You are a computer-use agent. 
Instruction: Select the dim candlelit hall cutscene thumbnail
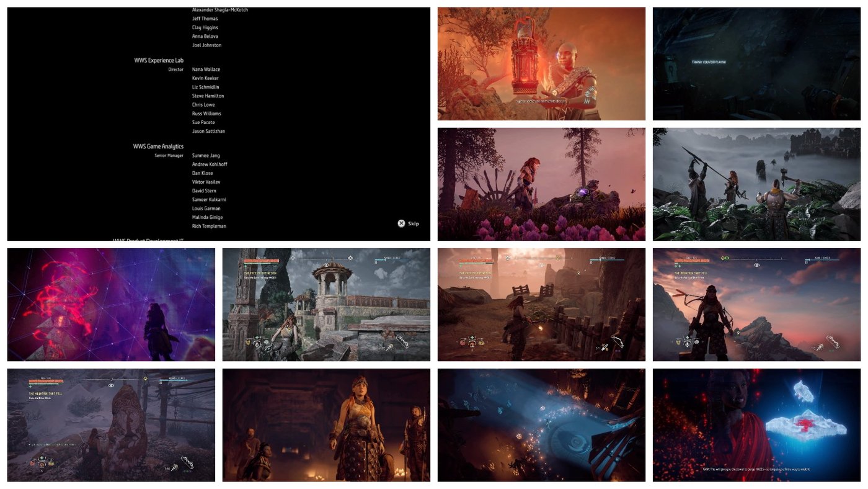326,425
